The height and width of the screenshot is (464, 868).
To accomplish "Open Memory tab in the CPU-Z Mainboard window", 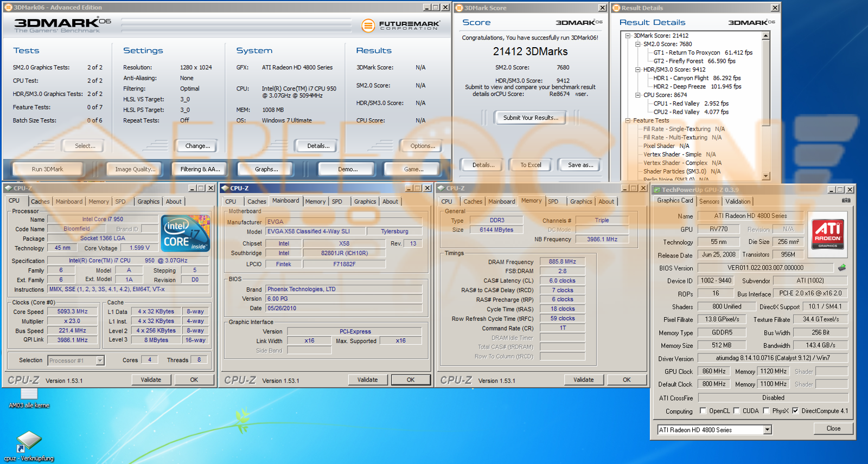I will (x=315, y=202).
